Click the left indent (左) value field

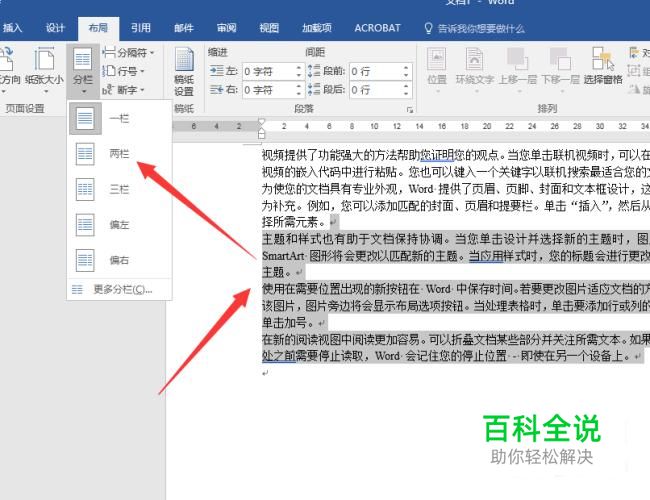click(x=268, y=71)
